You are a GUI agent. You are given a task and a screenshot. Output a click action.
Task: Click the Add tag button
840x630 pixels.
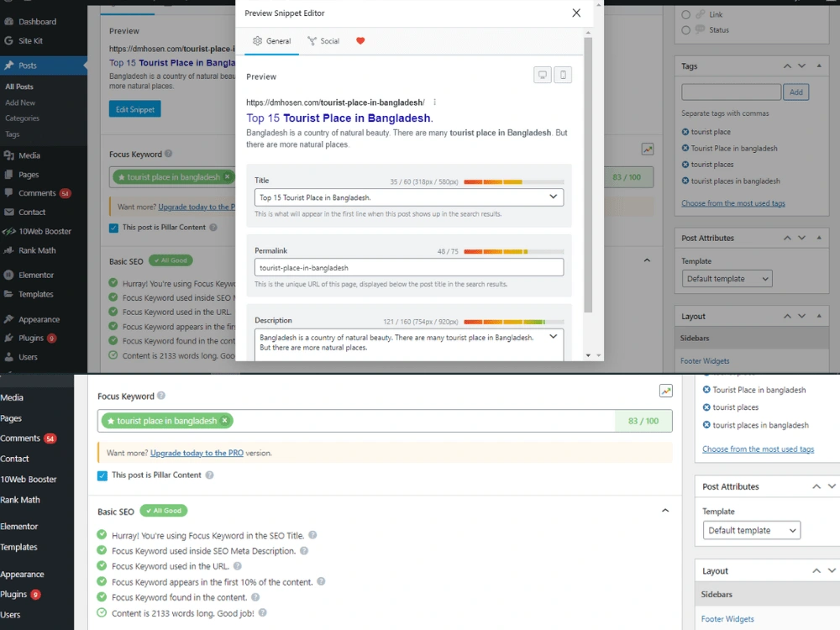click(796, 92)
